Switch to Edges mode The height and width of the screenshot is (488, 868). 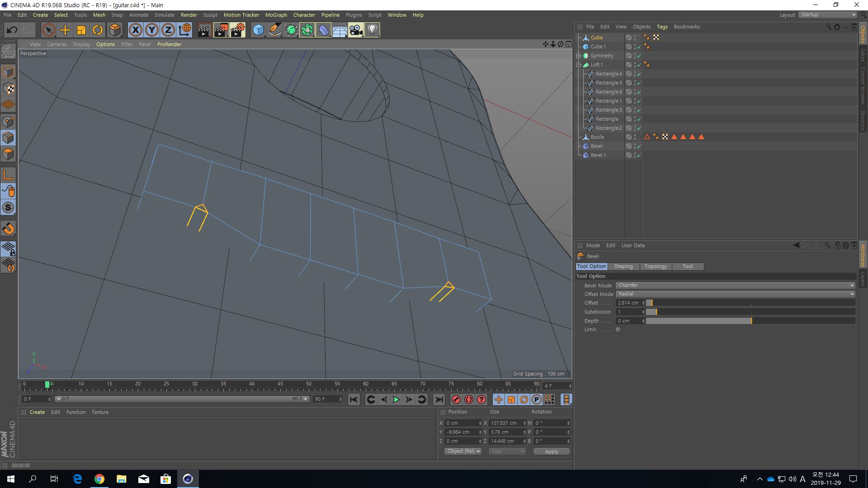coord(8,138)
